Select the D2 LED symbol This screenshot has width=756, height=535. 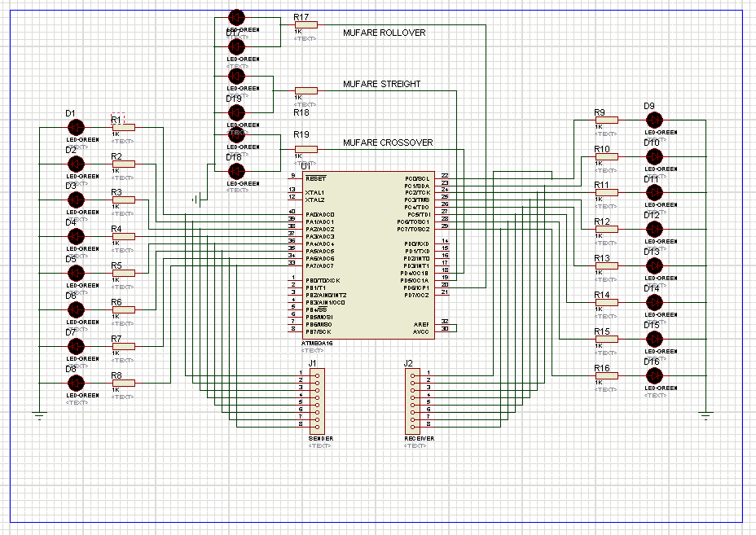[x=76, y=164]
